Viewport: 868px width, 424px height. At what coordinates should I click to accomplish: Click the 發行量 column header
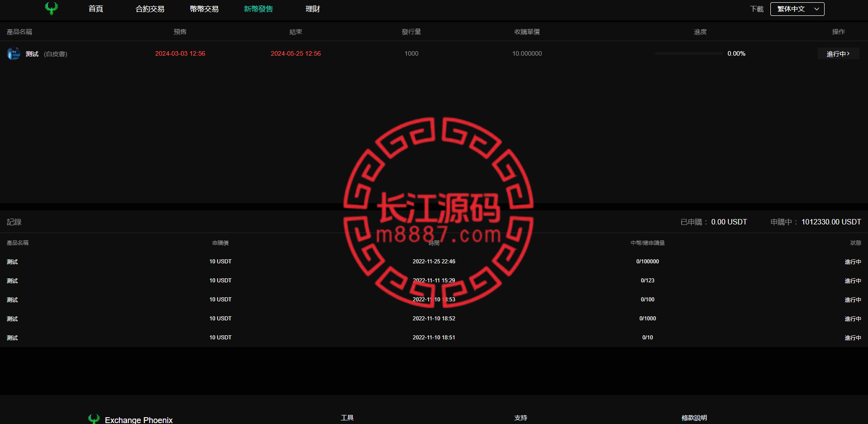pos(411,32)
